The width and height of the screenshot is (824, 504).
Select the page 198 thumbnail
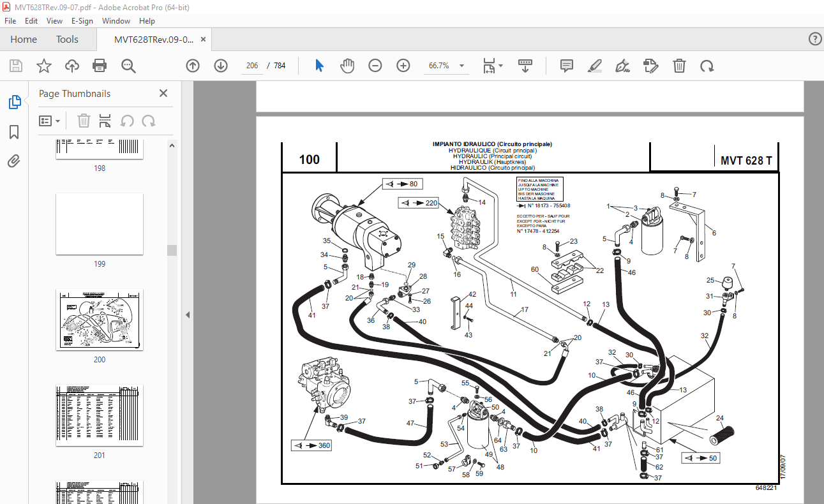[100, 149]
